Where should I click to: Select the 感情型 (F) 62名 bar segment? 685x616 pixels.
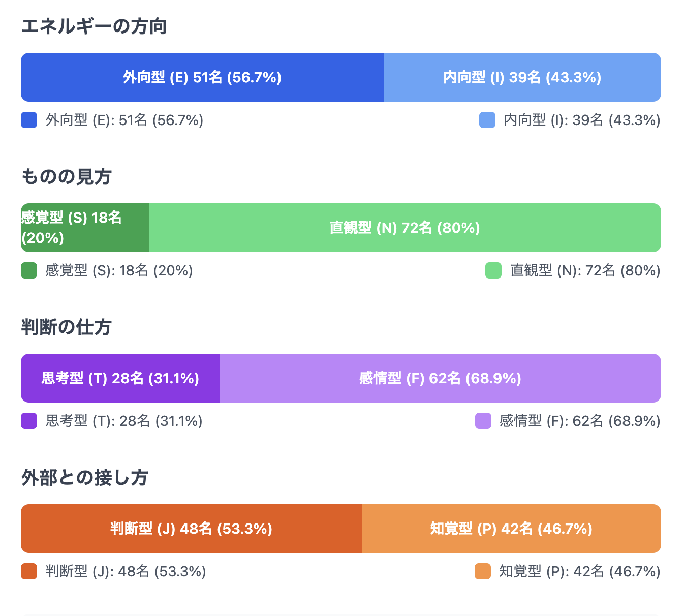440,378
